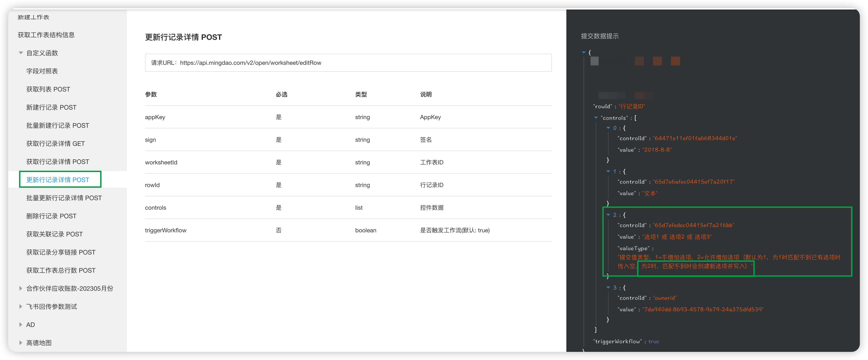Expand the 高德地图 folder
The height and width of the screenshot is (360, 868).
(21, 343)
